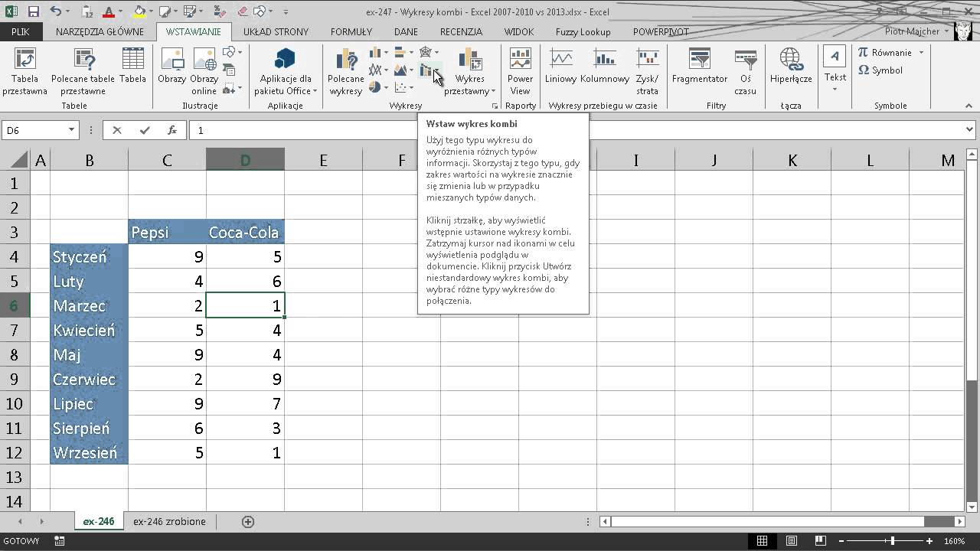Viewport: 980px width, 551px height.
Task: Click the formula bar input field
Action: [574, 130]
